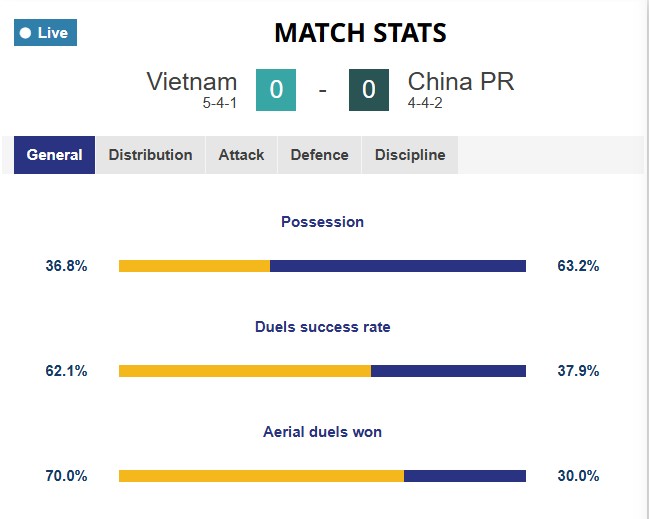The width and height of the screenshot is (649, 519).
Task: Show the Defence stats tab
Action: click(x=319, y=155)
